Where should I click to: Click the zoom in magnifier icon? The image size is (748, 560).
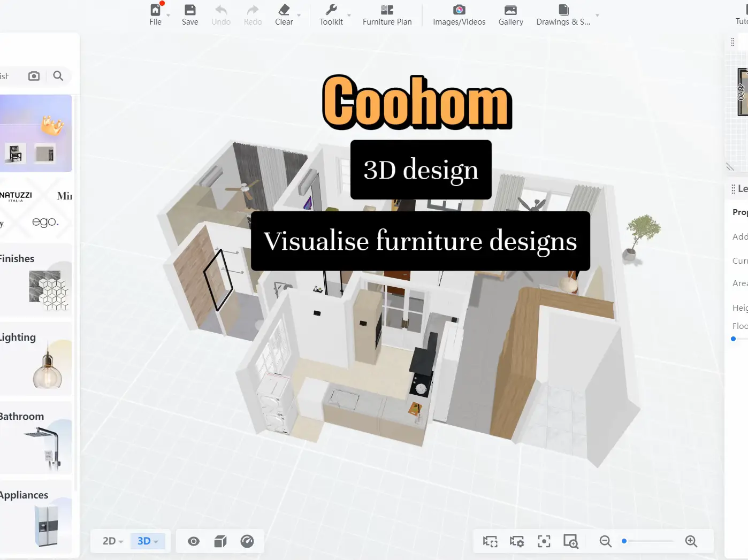pyautogui.click(x=691, y=541)
